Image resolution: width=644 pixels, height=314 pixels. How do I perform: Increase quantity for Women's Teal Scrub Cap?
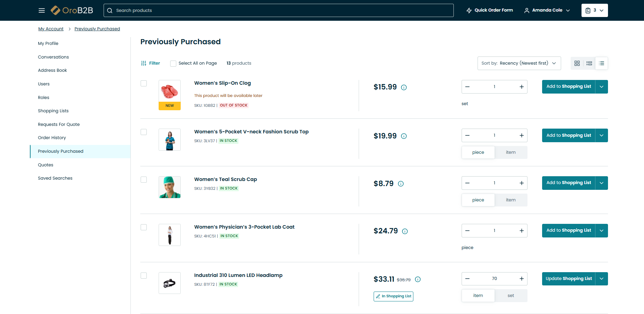[521, 183]
